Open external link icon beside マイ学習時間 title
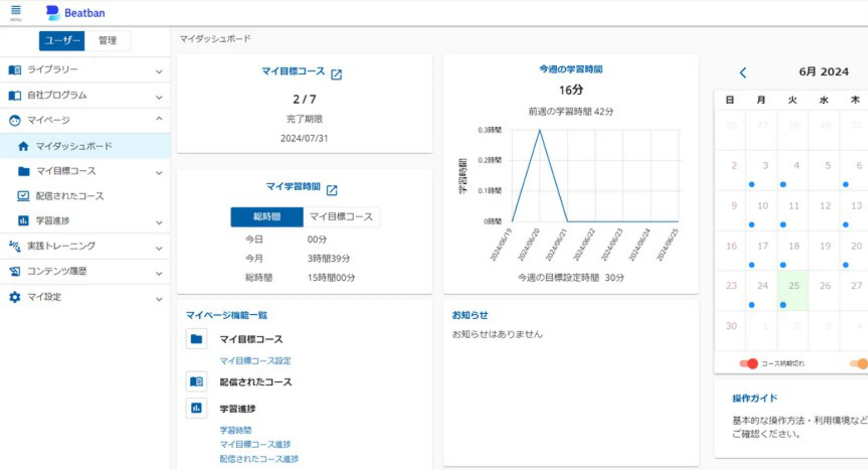868x470 pixels. tap(332, 190)
